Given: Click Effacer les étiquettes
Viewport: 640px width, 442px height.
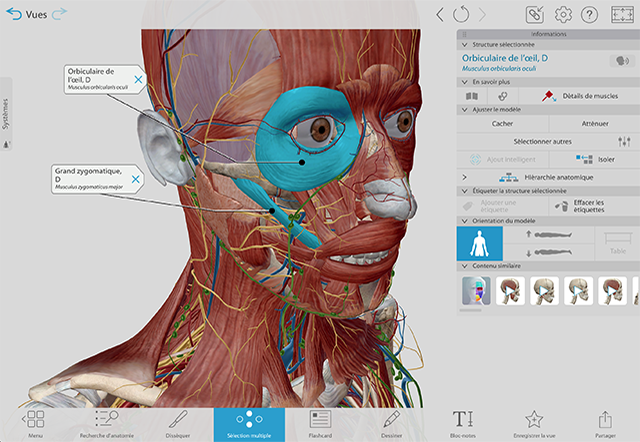Looking at the screenshot, I should [x=595, y=206].
